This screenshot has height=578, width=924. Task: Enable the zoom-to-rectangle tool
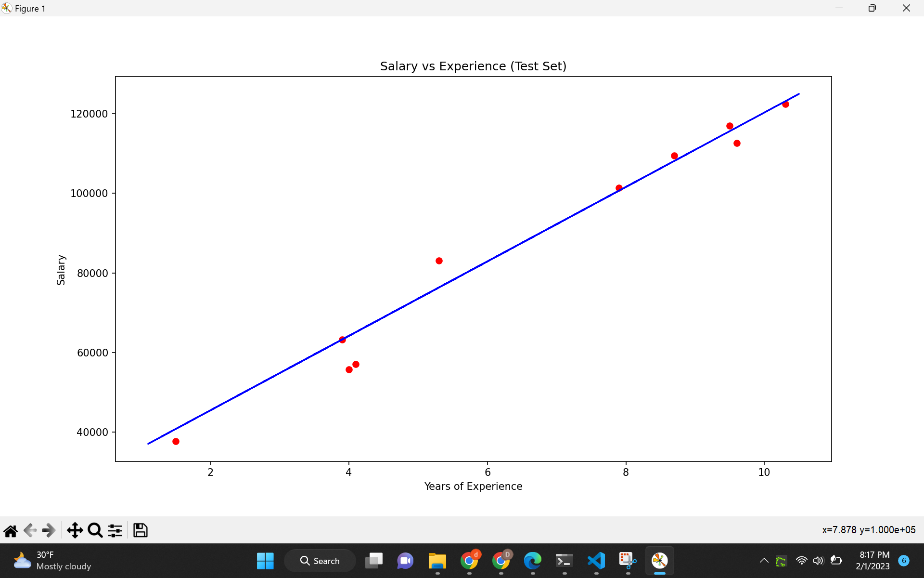(95, 530)
